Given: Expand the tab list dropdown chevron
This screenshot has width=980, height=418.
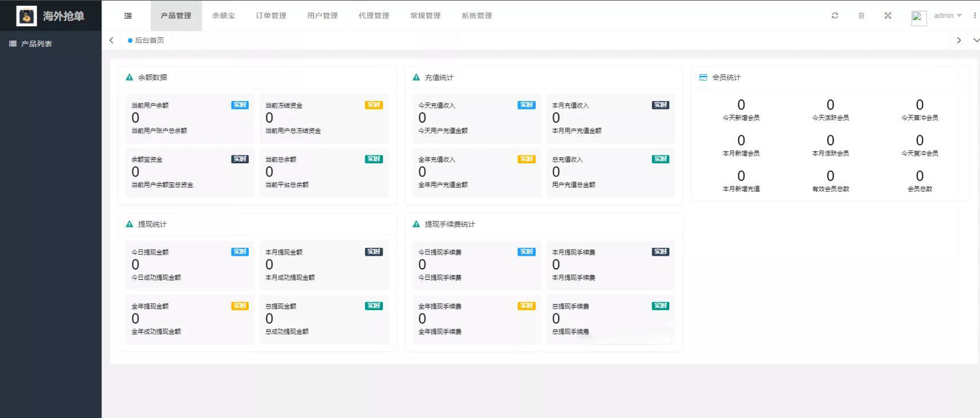Looking at the screenshot, I should (x=975, y=41).
